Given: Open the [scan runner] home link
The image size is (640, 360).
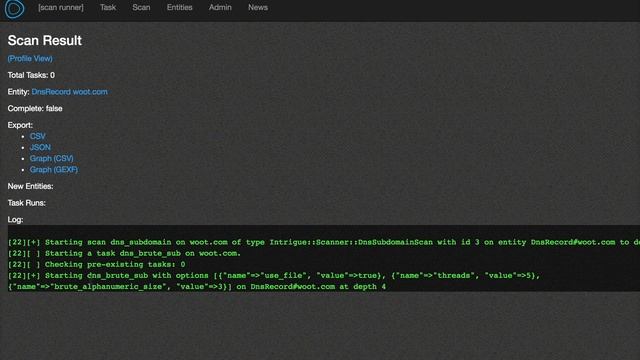Looking at the screenshot, I should [61, 7].
